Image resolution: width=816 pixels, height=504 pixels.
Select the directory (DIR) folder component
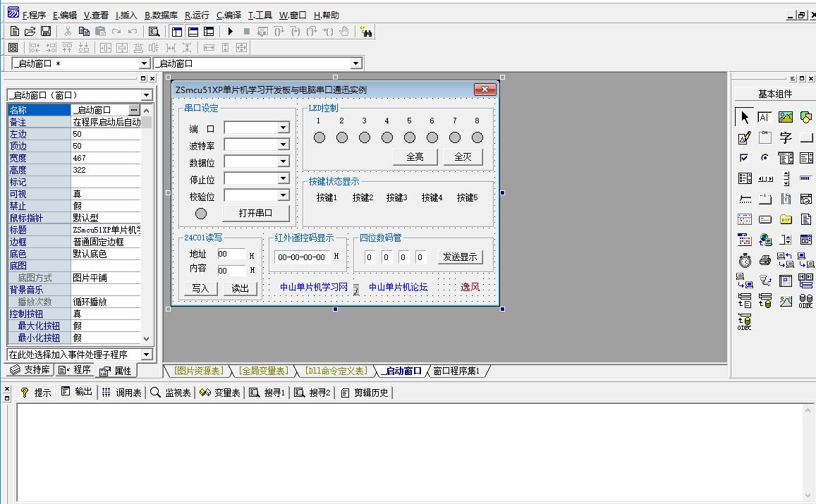pyautogui.click(x=785, y=219)
